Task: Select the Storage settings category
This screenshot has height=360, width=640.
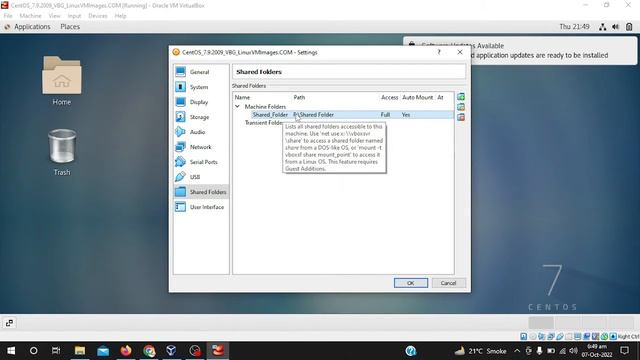Action: tap(200, 117)
